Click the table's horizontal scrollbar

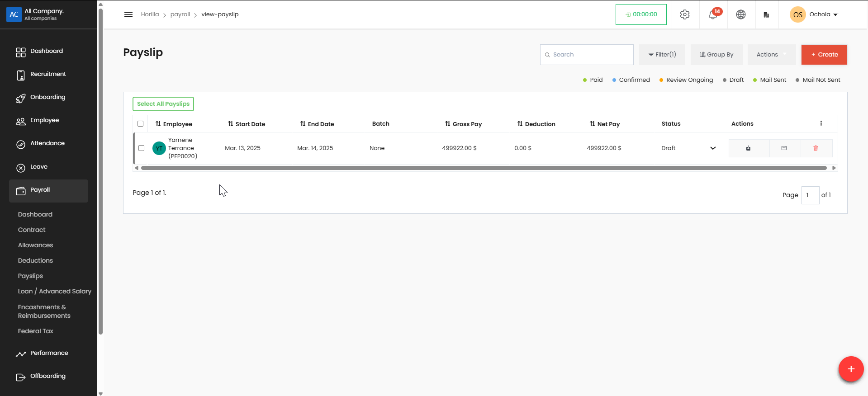click(484, 168)
